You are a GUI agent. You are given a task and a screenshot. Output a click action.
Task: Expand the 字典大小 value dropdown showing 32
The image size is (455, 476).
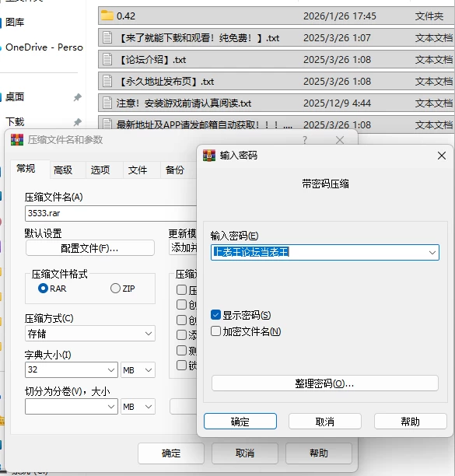point(111,370)
